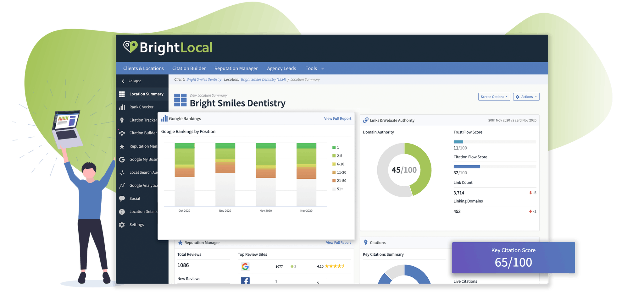Image resolution: width=644 pixels, height=300 pixels.
Task: Click the Location Details info icon
Action: [x=122, y=211]
